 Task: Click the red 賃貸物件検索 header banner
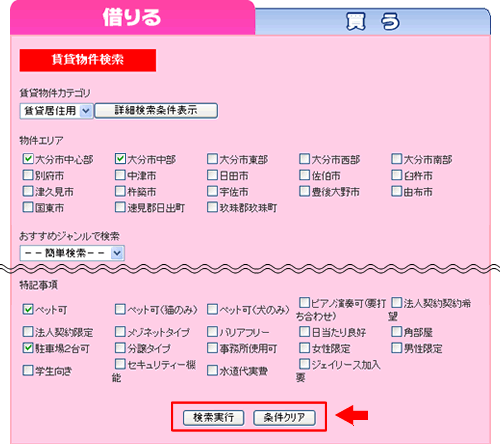(x=88, y=60)
